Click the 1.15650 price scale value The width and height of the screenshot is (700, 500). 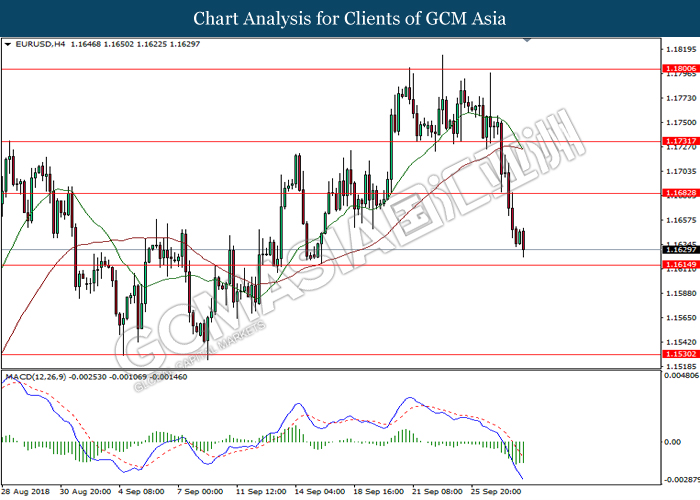(x=681, y=317)
